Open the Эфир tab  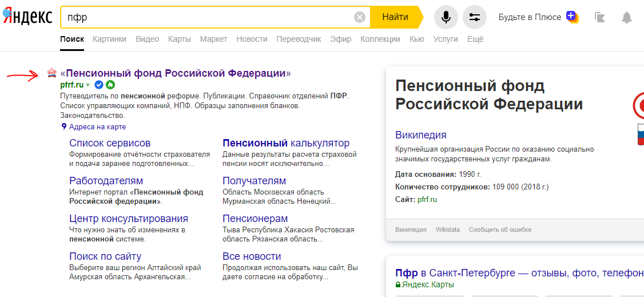pyautogui.click(x=340, y=39)
